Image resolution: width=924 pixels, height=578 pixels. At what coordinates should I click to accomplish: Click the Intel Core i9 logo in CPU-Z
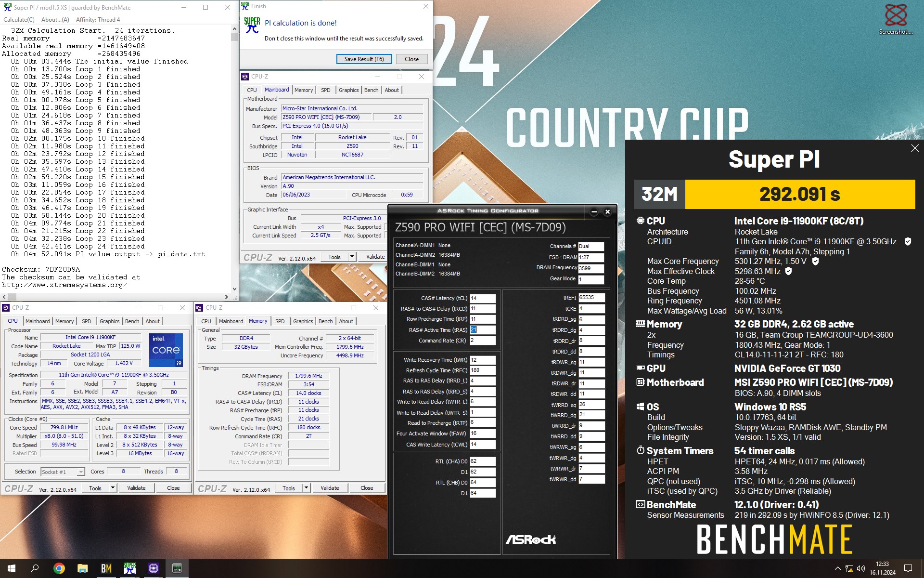click(166, 350)
